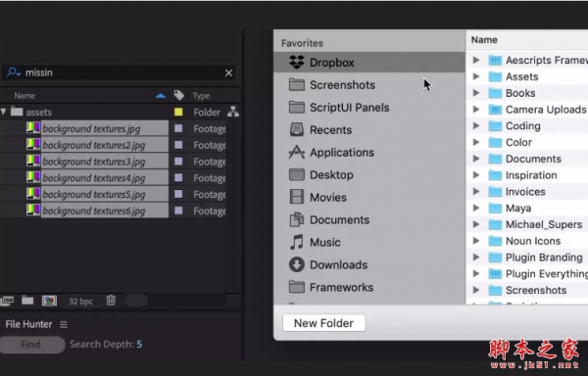Expand the Inspiration folder
The width and height of the screenshot is (588, 376).
point(476,175)
